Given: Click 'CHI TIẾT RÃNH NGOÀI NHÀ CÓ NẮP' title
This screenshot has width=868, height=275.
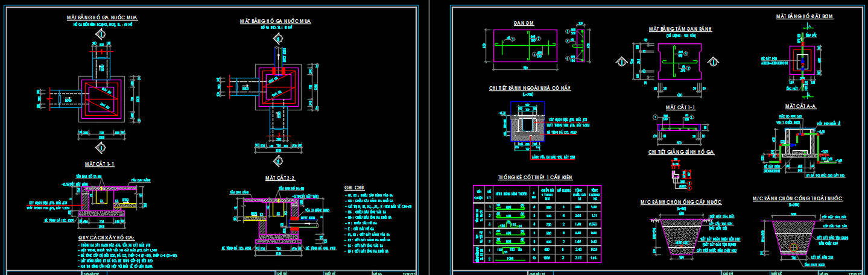Looking at the screenshot, I should (530, 88).
